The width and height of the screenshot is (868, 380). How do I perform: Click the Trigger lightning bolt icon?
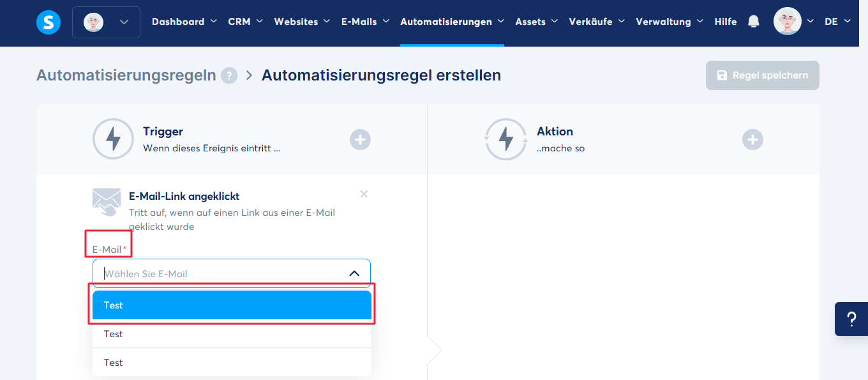click(x=113, y=139)
